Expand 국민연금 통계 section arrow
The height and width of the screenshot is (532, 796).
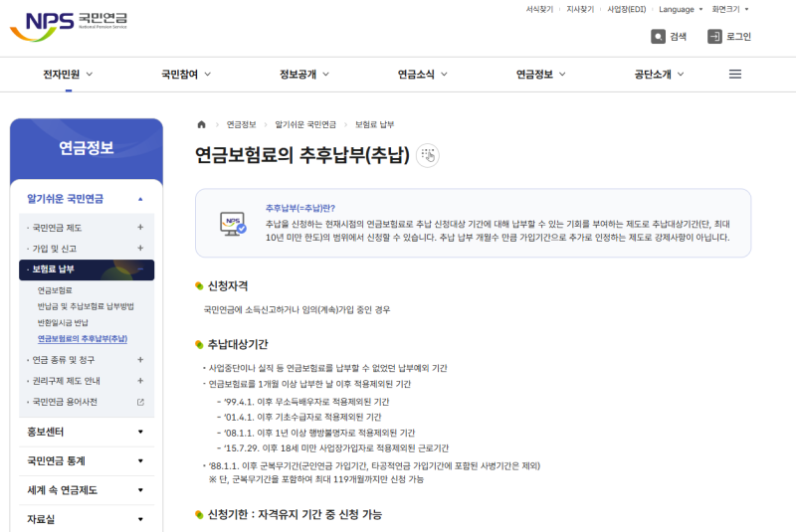(x=140, y=461)
